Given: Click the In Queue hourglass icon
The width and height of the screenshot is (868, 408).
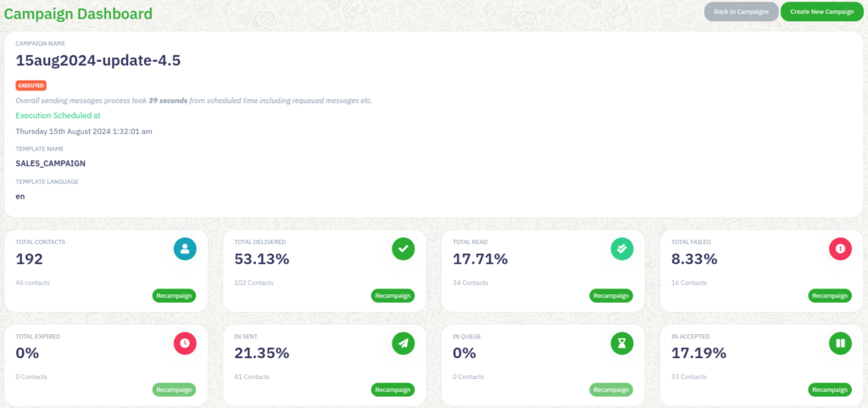Looking at the screenshot, I should (x=622, y=343).
